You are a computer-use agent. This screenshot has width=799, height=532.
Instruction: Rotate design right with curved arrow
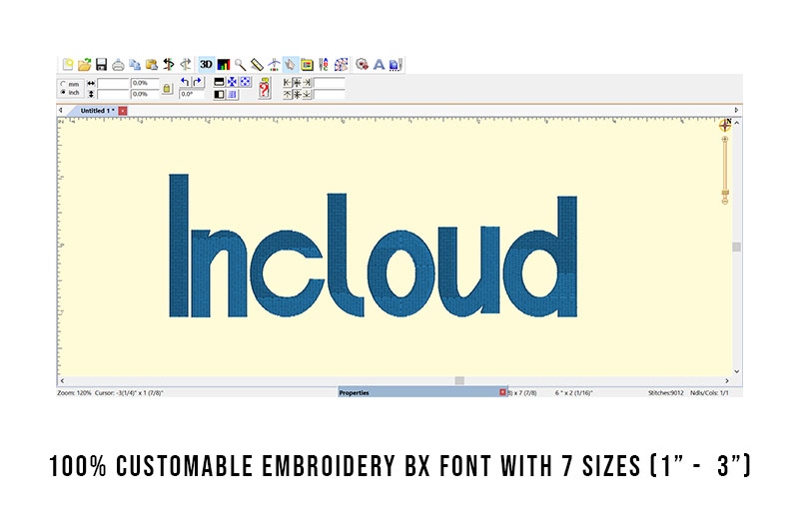(198, 82)
